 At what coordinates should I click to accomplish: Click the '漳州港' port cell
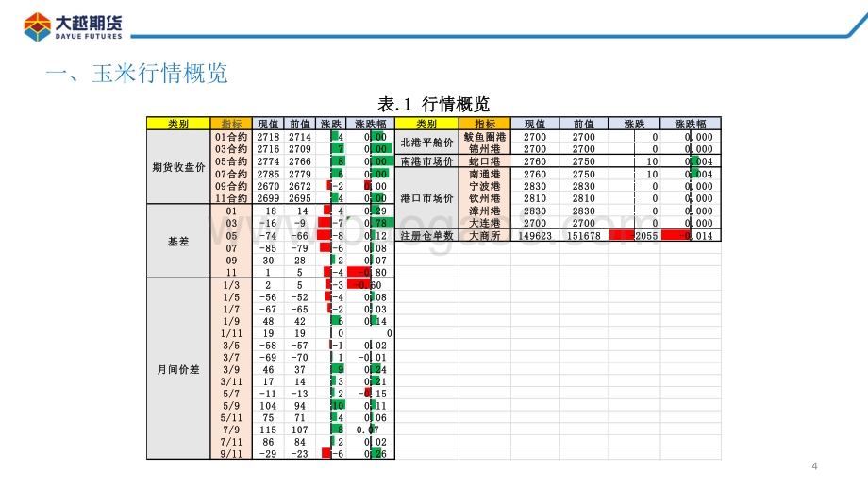click(485, 211)
